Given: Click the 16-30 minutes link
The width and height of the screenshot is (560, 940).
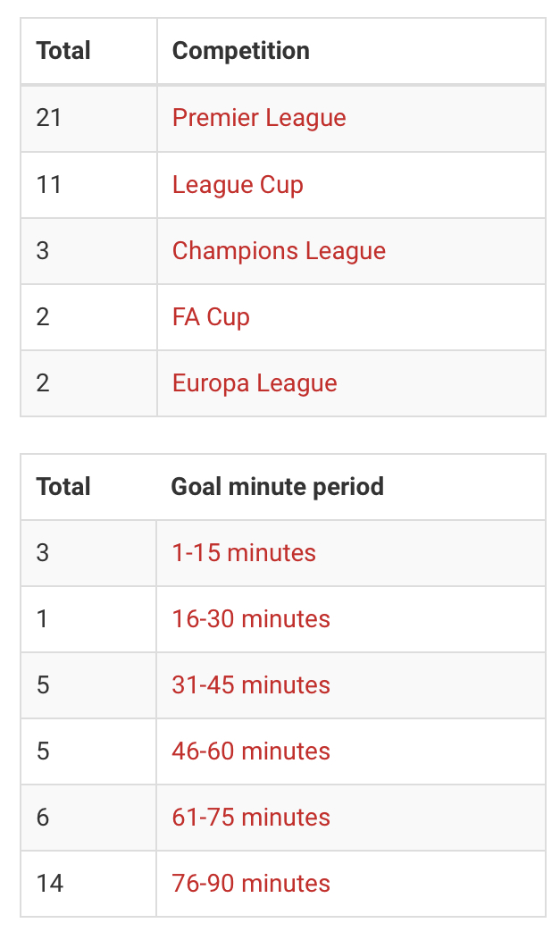Looking at the screenshot, I should click(251, 619).
